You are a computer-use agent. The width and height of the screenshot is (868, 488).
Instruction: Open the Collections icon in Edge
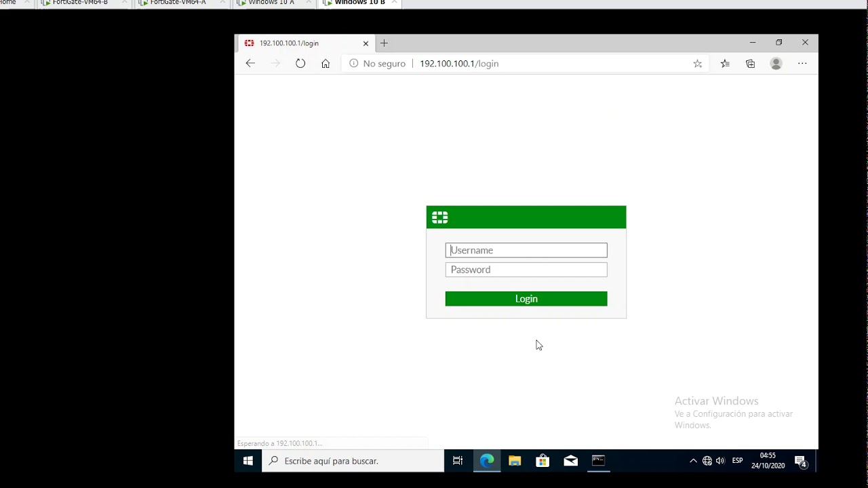(x=750, y=63)
